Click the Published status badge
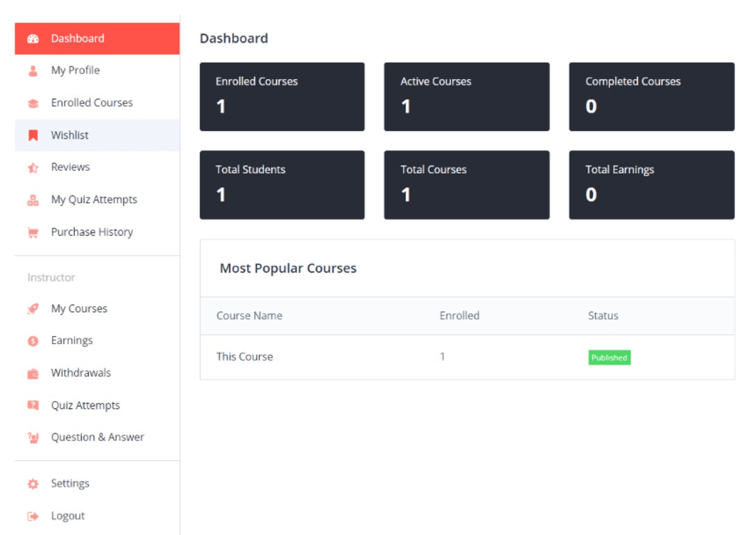756x535 pixels. (609, 357)
